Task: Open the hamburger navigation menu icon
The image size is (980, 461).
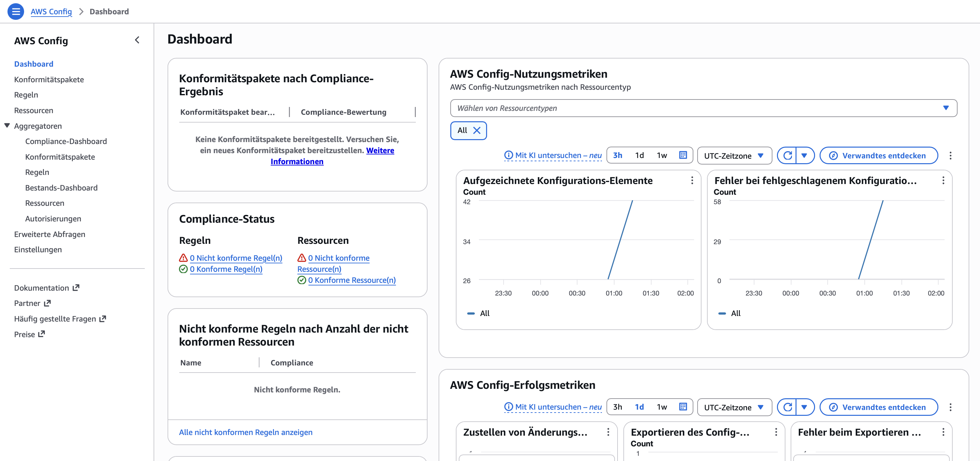Action: coord(16,11)
